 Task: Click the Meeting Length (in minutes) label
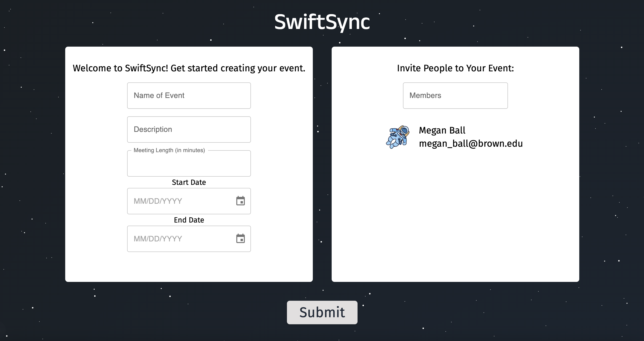tap(169, 150)
